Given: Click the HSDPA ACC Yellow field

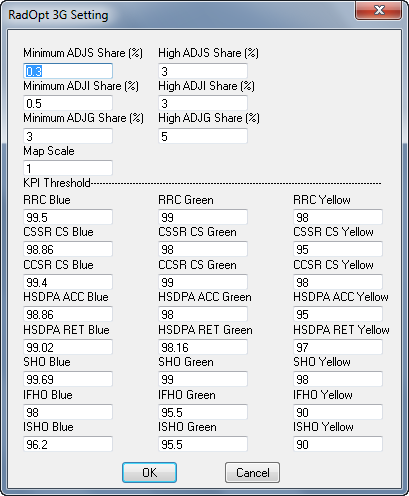Looking at the screenshot, I should point(338,314).
